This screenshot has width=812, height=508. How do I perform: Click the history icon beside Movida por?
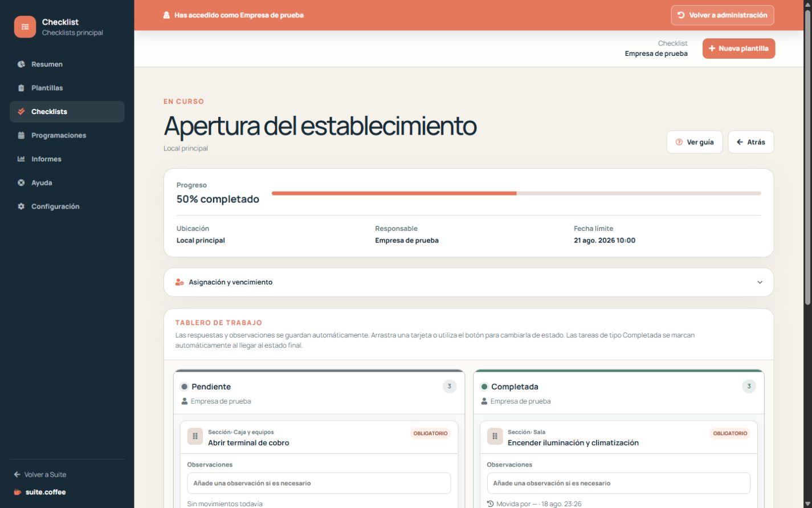(x=491, y=504)
